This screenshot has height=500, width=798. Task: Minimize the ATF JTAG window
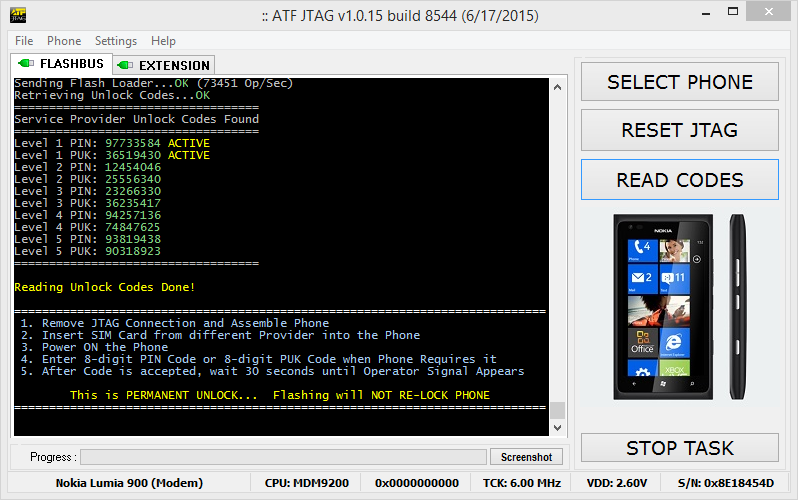(706, 13)
